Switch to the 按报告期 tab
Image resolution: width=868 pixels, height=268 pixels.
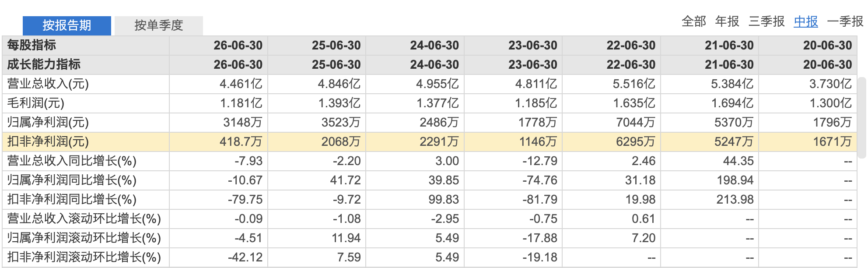(x=67, y=25)
